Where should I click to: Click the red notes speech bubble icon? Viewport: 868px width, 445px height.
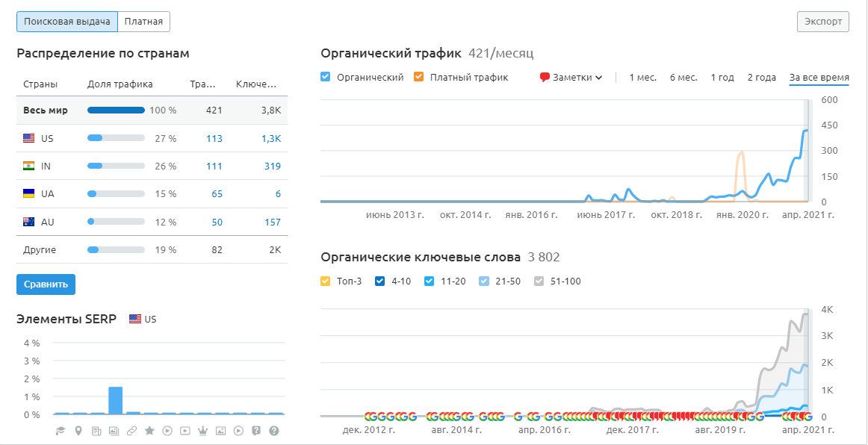point(545,78)
